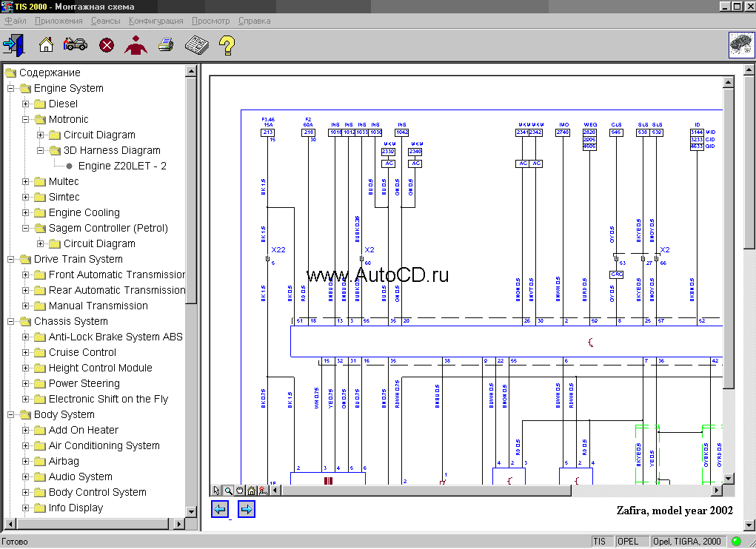Select the hotspot pointing-hand tool
This screenshot has width=756, height=549.
[x=263, y=491]
